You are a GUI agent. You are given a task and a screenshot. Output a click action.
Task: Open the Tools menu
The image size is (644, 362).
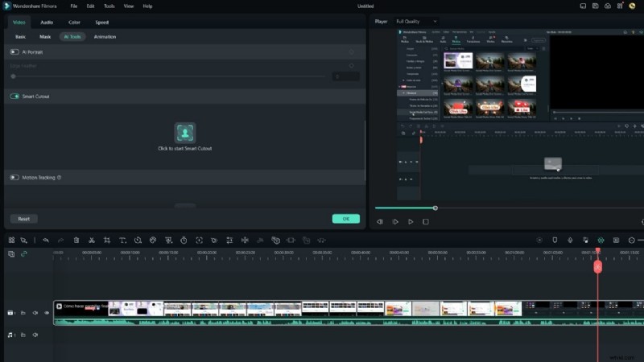(109, 6)
